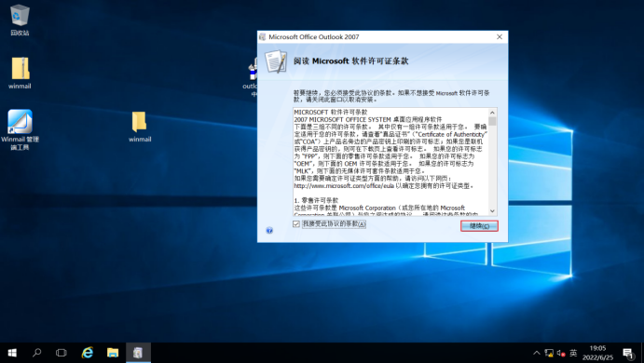644x363 pixels.
Task: Open the Recycle Bin desktop icon
Action: [x=20, y=20]
